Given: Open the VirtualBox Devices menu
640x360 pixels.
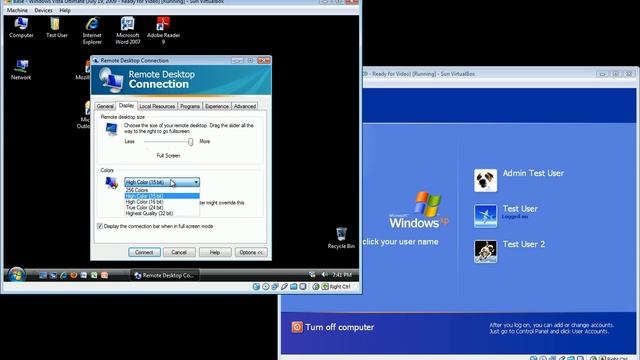Looking at the screenshot, I should [43, 10].
